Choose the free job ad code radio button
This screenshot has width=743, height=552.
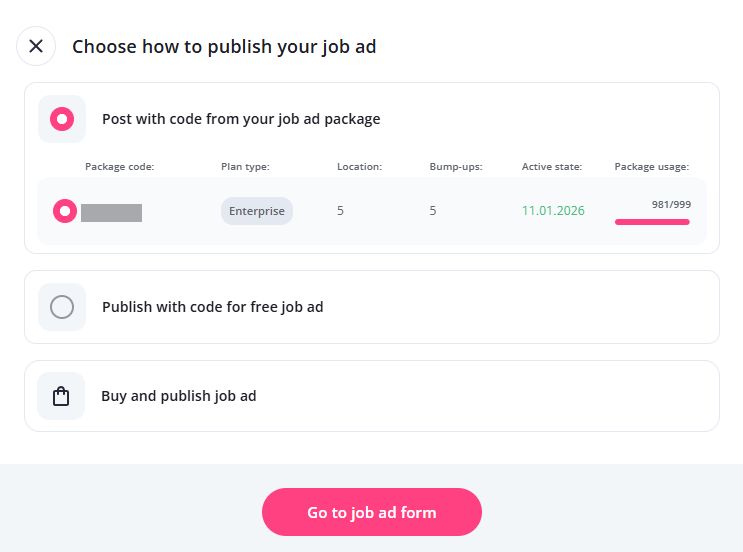[x=62, y=307]
